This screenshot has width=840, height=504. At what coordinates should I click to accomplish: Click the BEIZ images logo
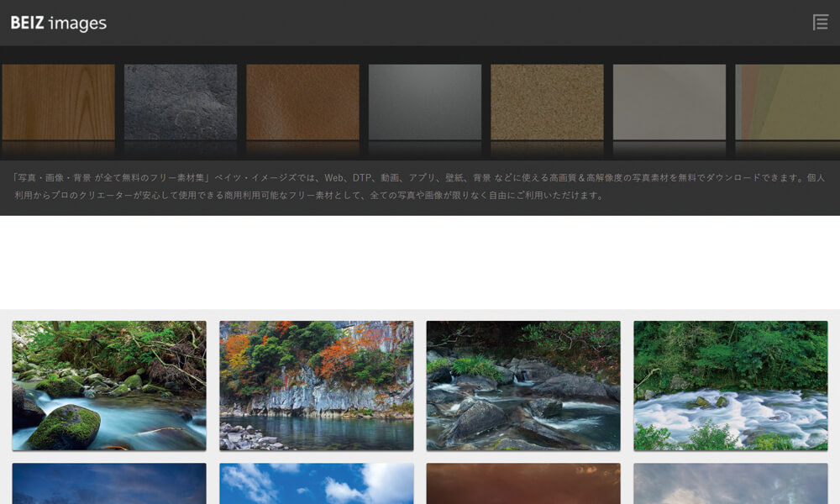[59, 23]
